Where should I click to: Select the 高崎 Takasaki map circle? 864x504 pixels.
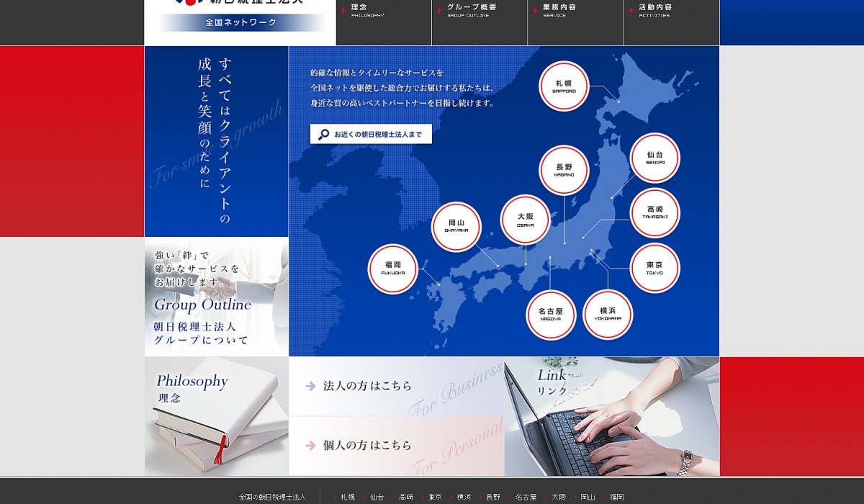(654, 212)
